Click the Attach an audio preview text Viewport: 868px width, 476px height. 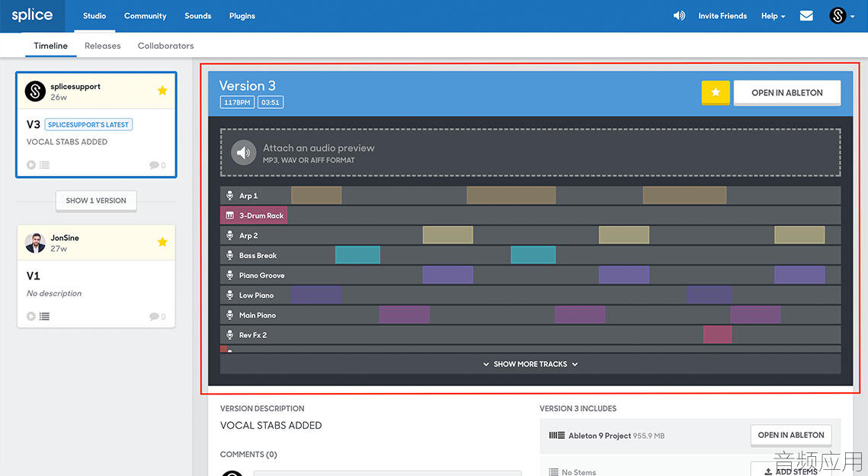click(x=319, y=148)
